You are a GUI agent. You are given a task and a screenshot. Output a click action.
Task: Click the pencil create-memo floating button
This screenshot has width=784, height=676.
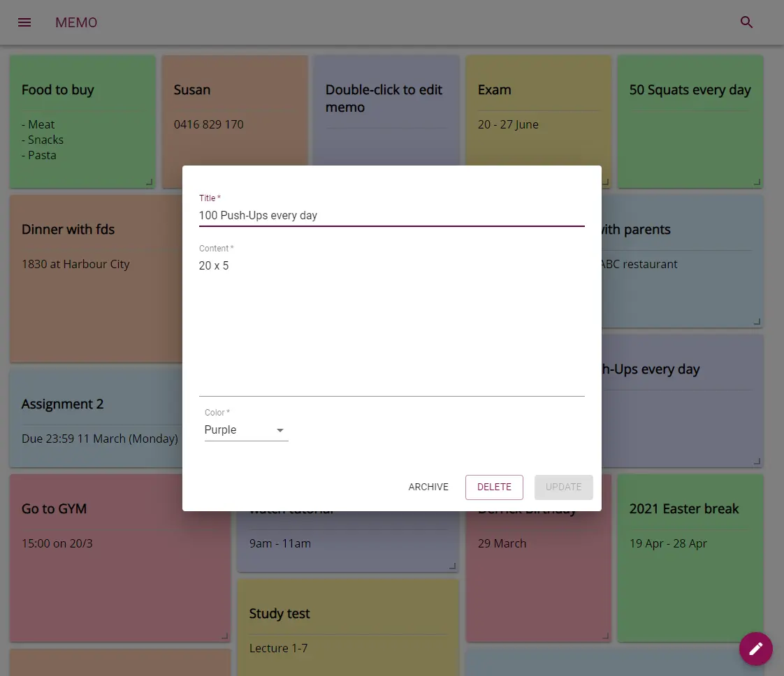coord(755,649)
